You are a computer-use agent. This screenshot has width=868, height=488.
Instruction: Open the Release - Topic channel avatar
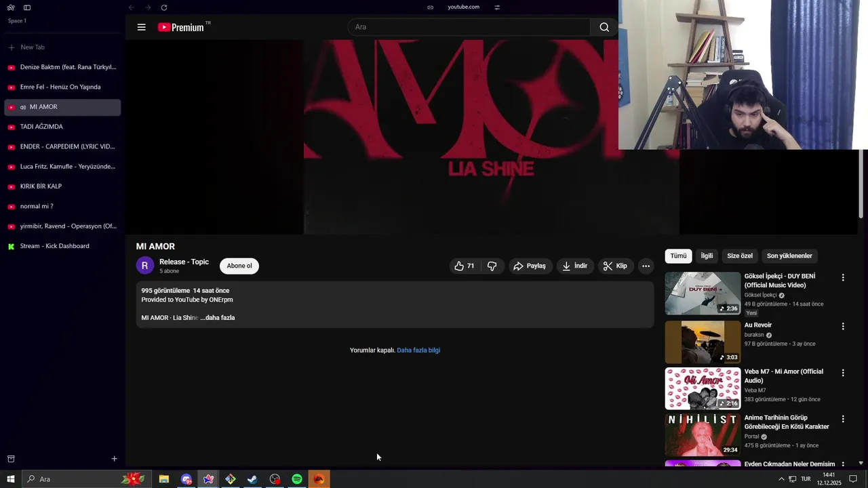click(x=144, y=266)
